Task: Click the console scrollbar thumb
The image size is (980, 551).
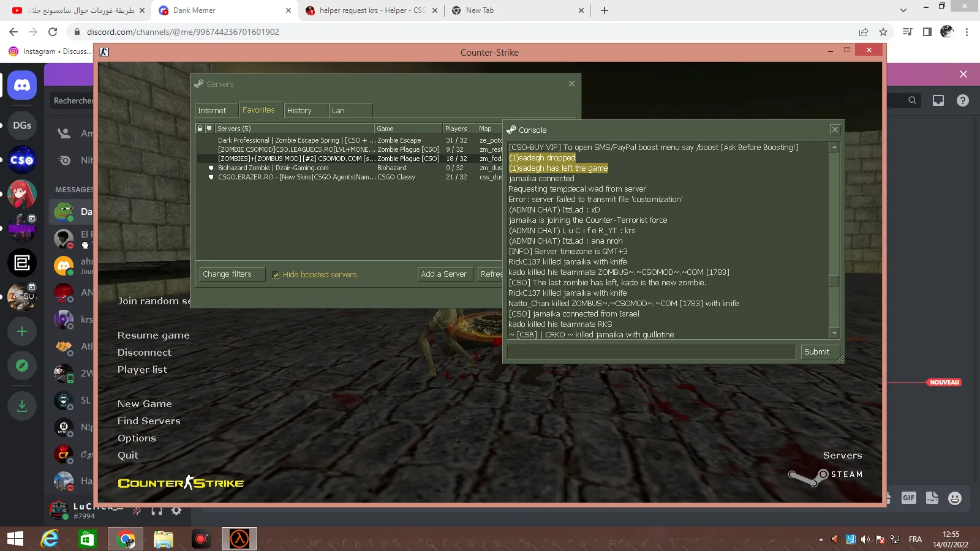Action: point(834,282)
